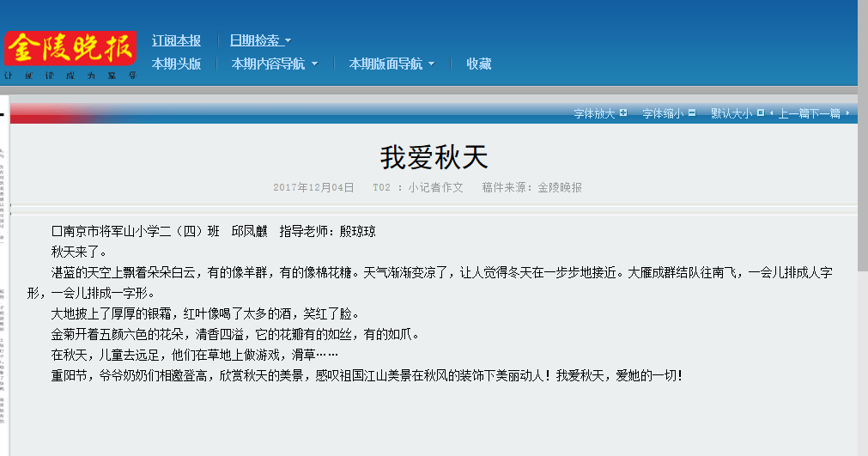Go to next article via 下一篇
This screenshot has width=868, height=456.
point(825,113)
